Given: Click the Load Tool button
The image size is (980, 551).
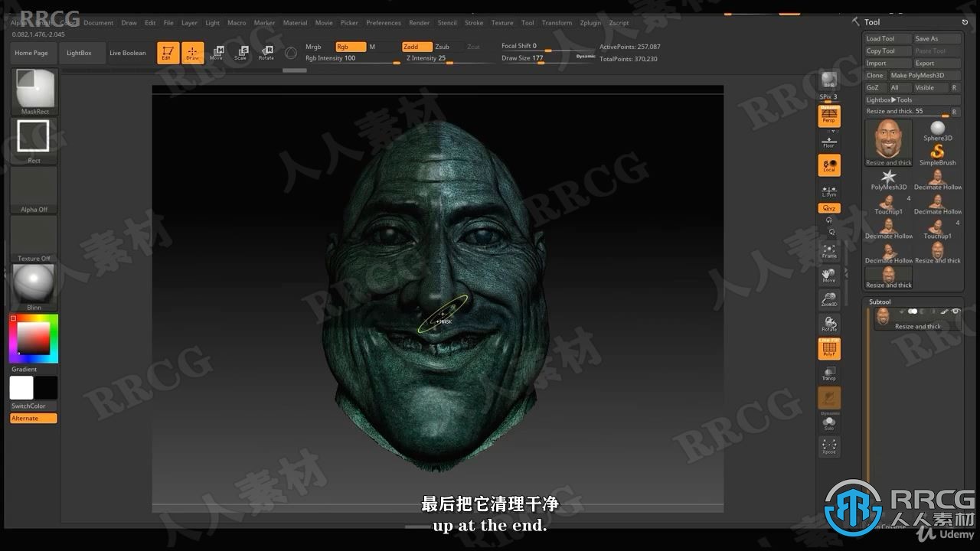Looking at the screenshot, I should tap(888, 38).
